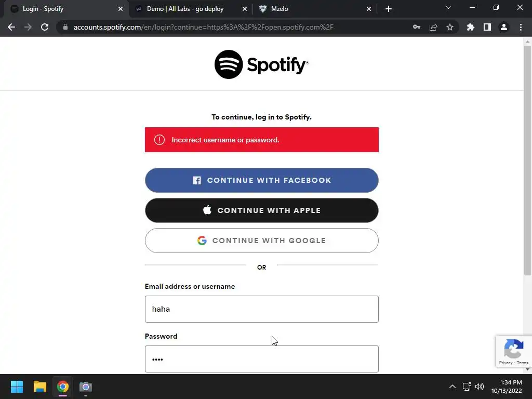Open the Chrome three-dot menu
532x399 pixels.
pyautogui.click(x=521, y=27)
